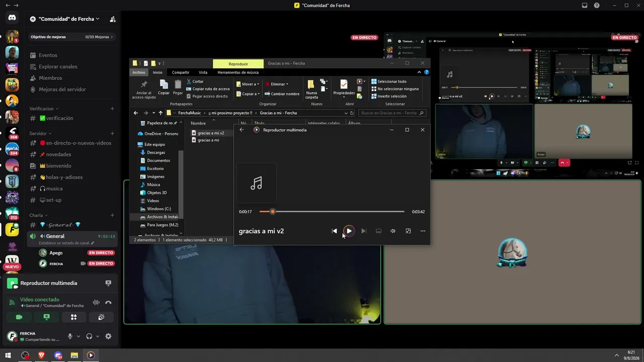Click Cambiar nombre in the ribbon

pos(282,94)
